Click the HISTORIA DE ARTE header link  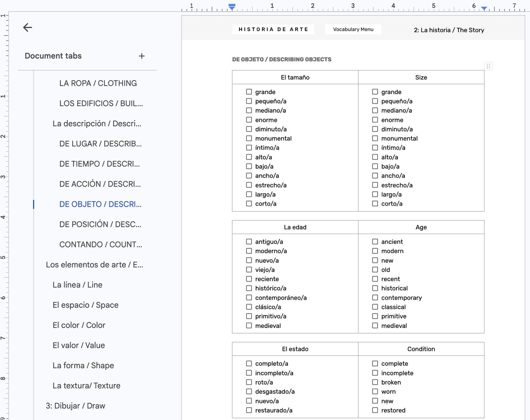coord(273,29)
